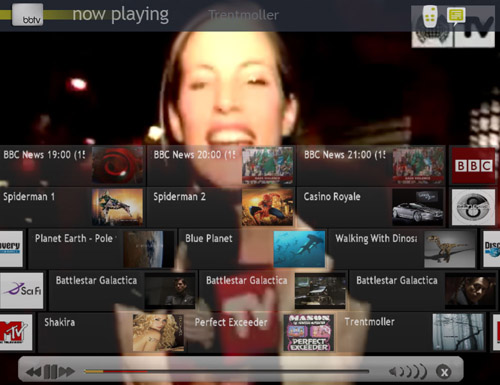Open BBC News 20:00 program

pyautogui.click(x=221, y=165)
